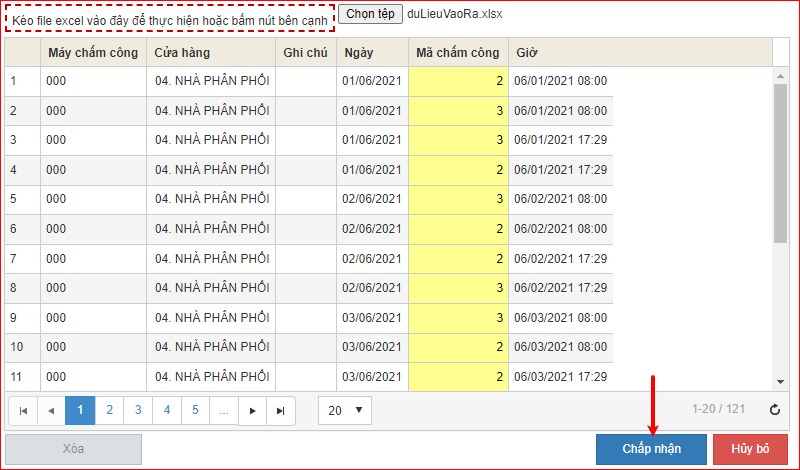The image size is (800, 470).
Task: Click the Chấp nhận button
Action: pyautogui.click(x=652, y=449)
